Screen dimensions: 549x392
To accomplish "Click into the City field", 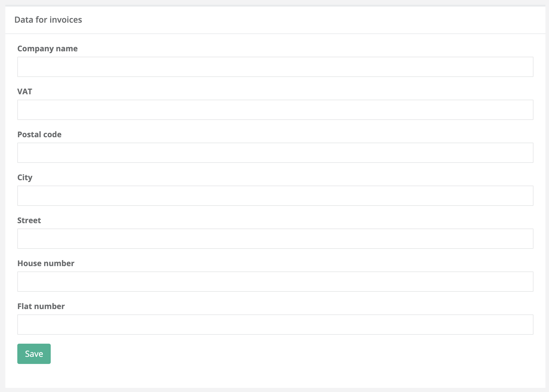I will pyautogui.click(x=275, y=196).
